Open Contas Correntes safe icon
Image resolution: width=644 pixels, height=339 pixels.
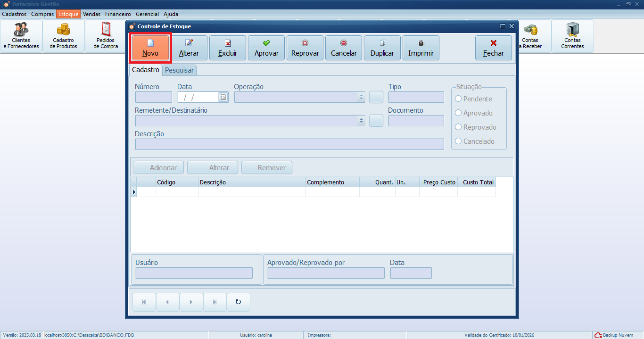[572, 36]
